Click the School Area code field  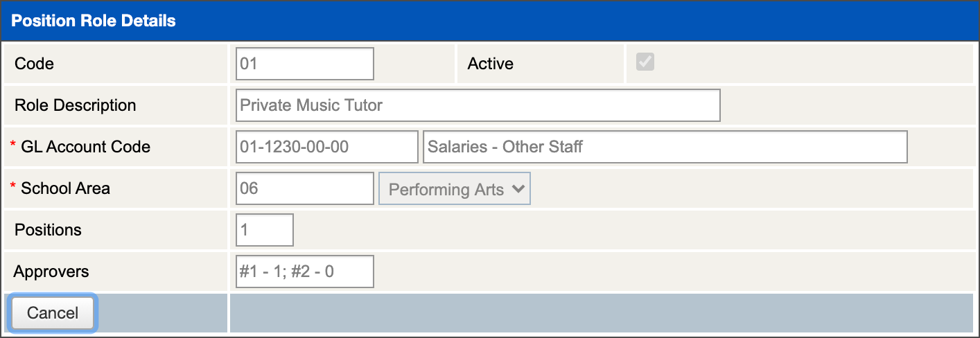304,188
